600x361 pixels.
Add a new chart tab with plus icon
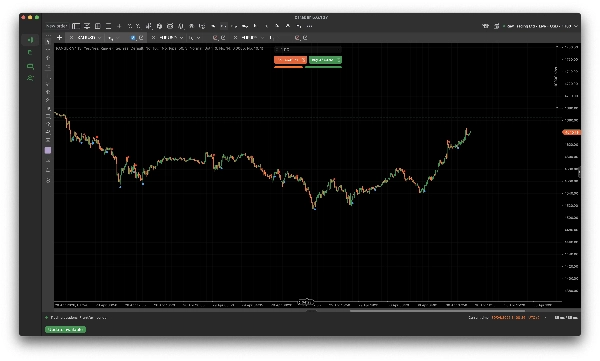click(x=59, y=38)
